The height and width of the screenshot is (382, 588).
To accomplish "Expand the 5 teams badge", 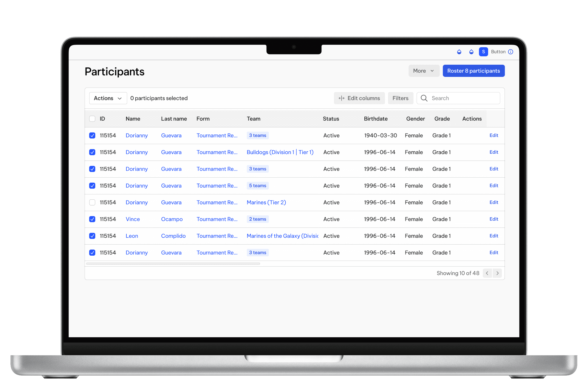I will point(258,186).
